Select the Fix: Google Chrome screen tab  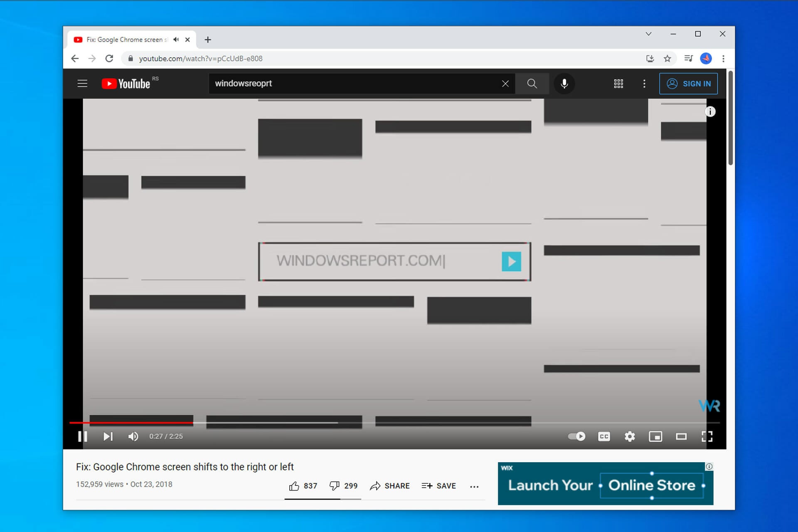125,39
